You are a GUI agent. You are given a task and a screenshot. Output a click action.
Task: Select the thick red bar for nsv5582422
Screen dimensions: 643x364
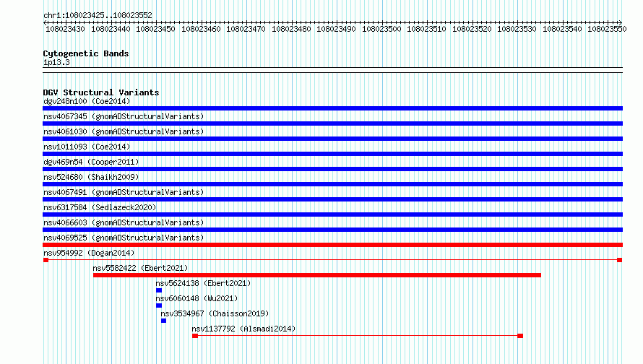click(317, 275)
